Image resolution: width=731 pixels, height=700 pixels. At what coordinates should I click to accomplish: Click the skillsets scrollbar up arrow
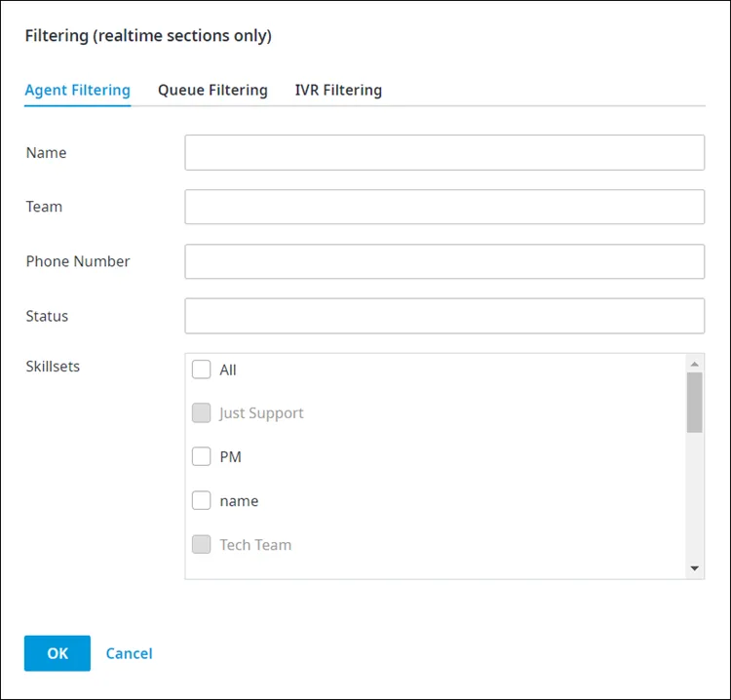tap(695, 364)
